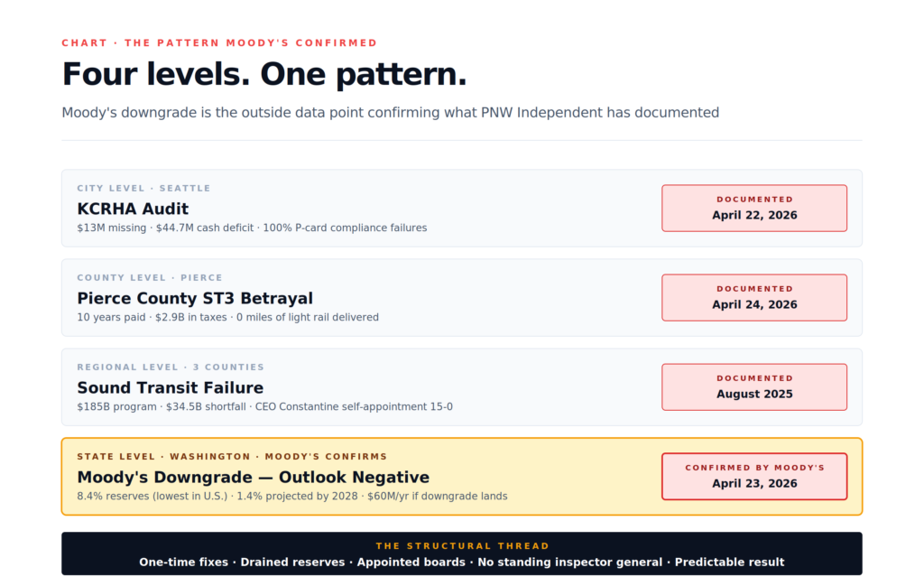Click the 'County Level · Pierce' label

(x=150, y=278)
